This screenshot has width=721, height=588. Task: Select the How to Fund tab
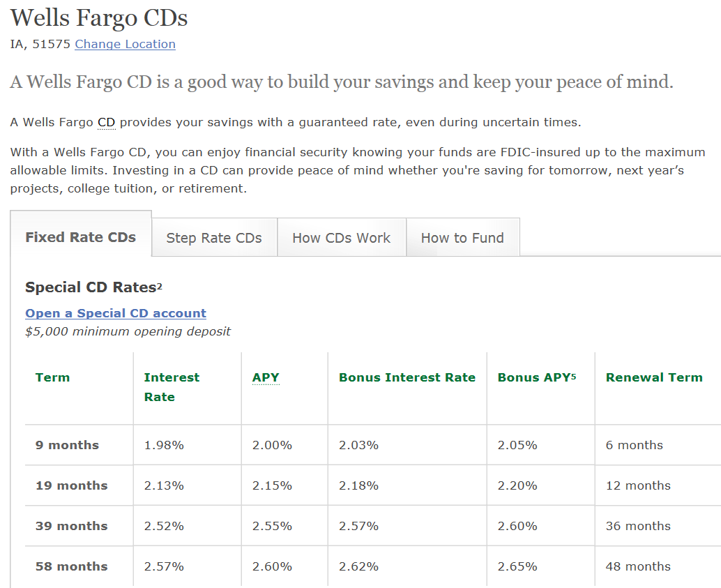pyautogui.click(x=463, y=238)
